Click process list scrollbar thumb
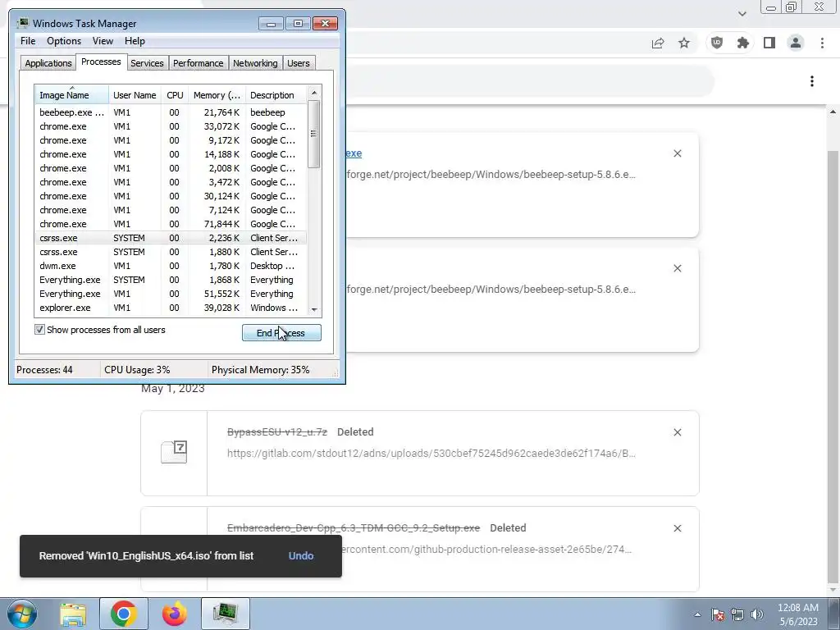The image size is (840, 630). 314,134
